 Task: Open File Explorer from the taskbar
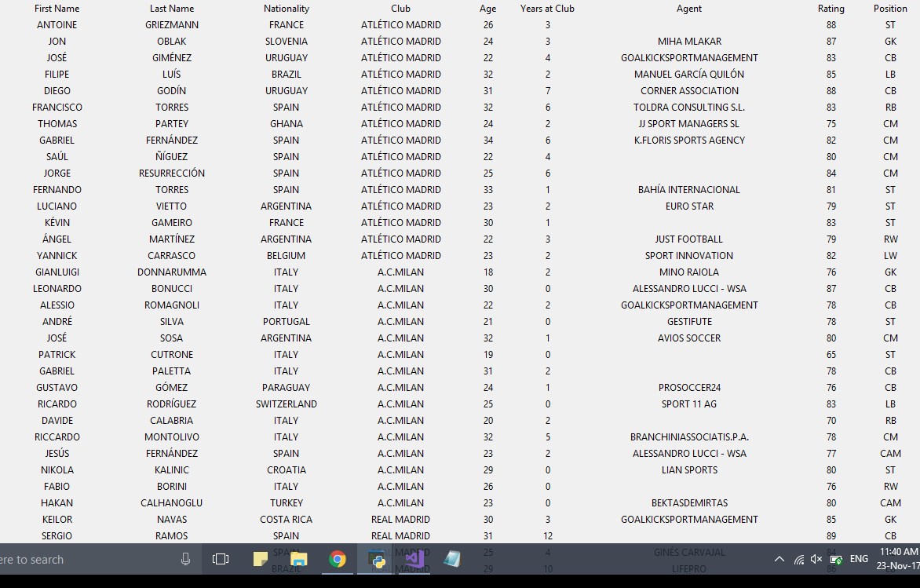tap(299, 559)
